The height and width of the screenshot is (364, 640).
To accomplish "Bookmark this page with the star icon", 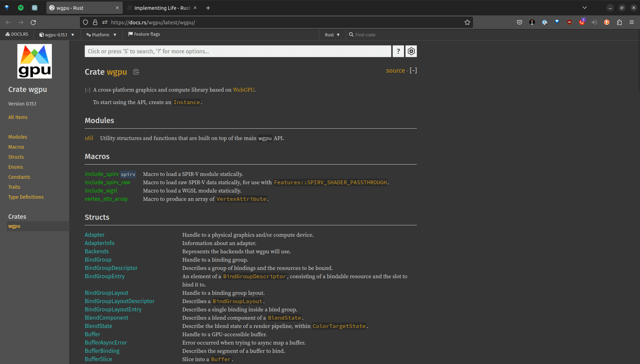I will point(467,22).
